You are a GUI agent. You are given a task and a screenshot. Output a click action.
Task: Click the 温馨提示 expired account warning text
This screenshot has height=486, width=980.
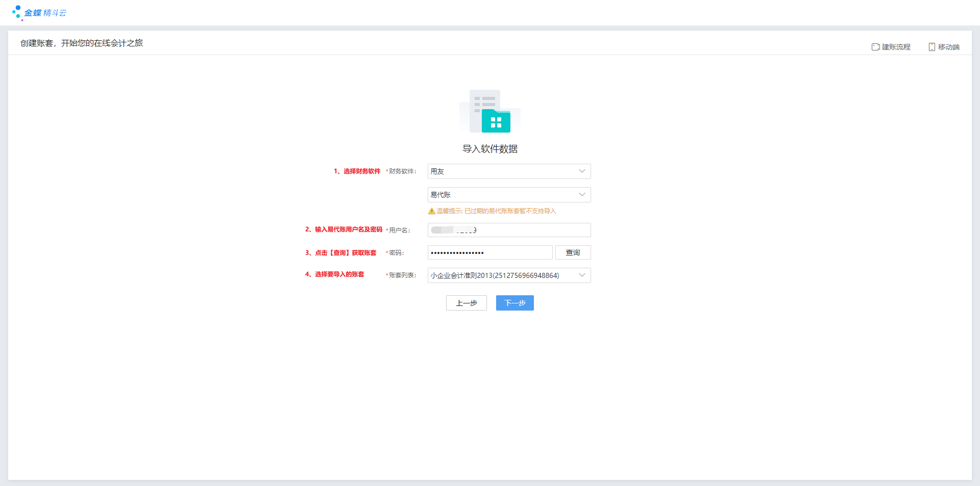496,211
